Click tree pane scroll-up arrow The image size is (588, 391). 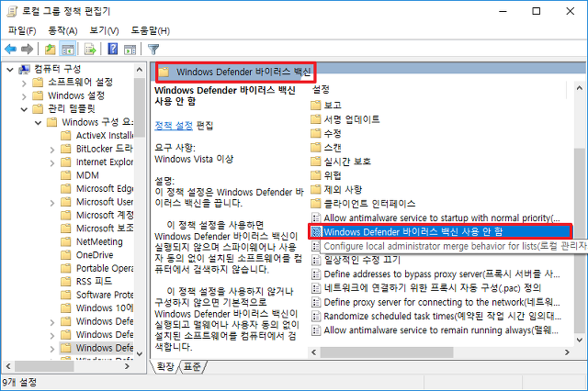pos(140,70)
